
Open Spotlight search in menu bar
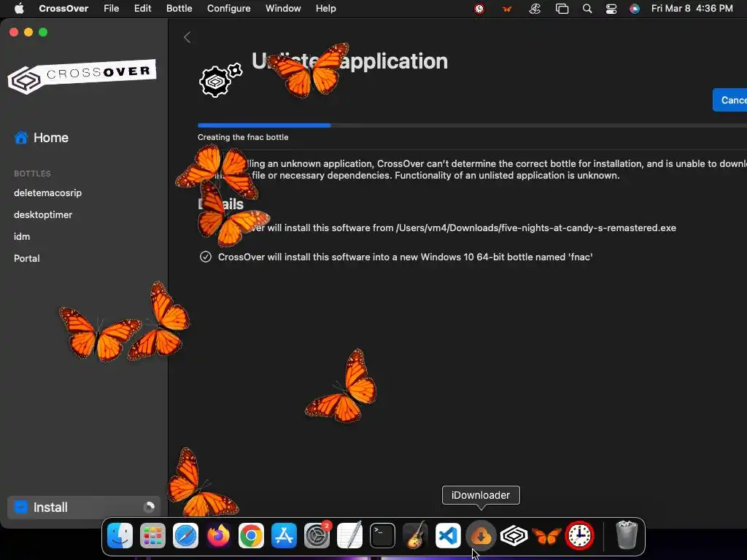pyautogui.click(x=587, y=9)
